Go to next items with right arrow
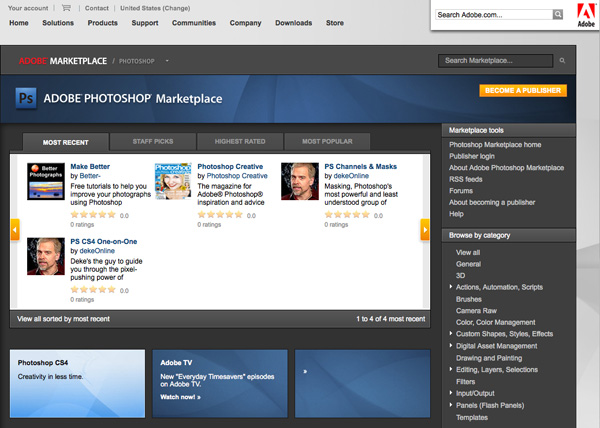The width and height of the screenshot is (600, 428). tap(435, 230)
